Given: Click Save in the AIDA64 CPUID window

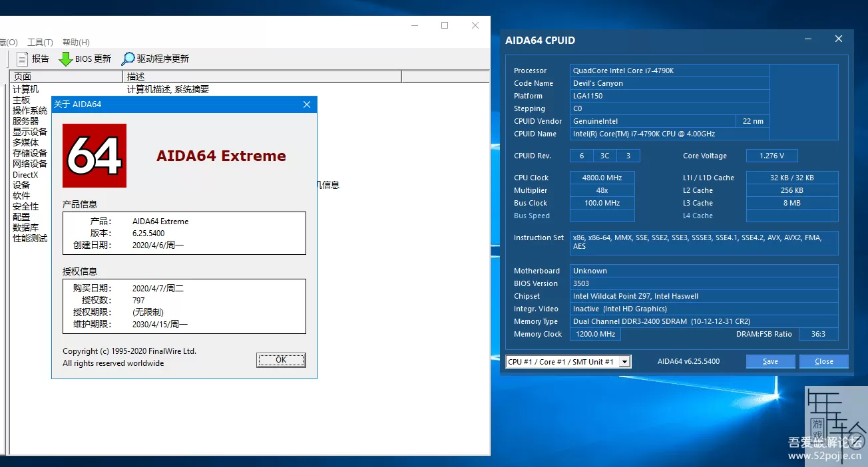Looking at the screenshot, I should click(x=770, y=361).
